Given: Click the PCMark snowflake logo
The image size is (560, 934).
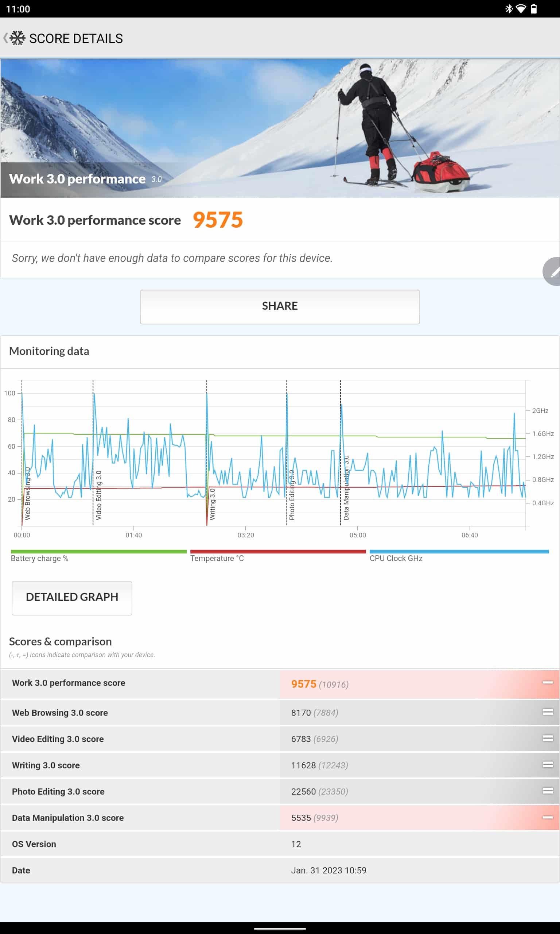Looking at the screenshot, I should (17, 38).
